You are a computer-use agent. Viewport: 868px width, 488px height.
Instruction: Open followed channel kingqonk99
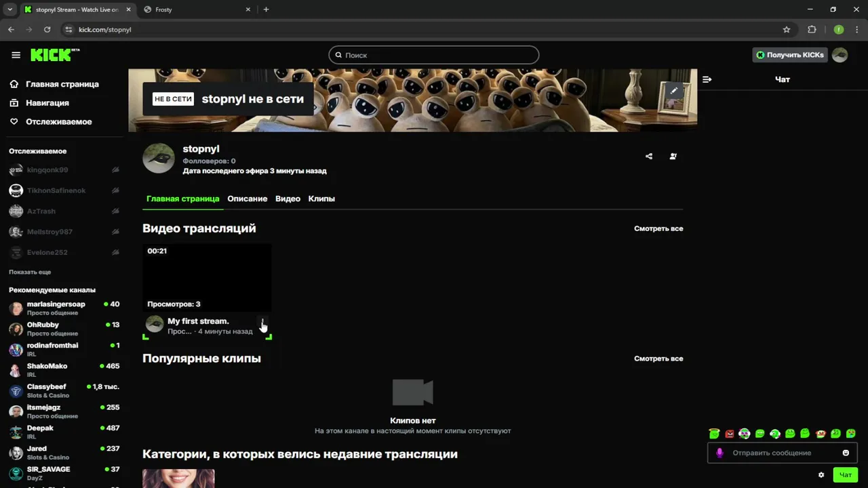point(64,170)
